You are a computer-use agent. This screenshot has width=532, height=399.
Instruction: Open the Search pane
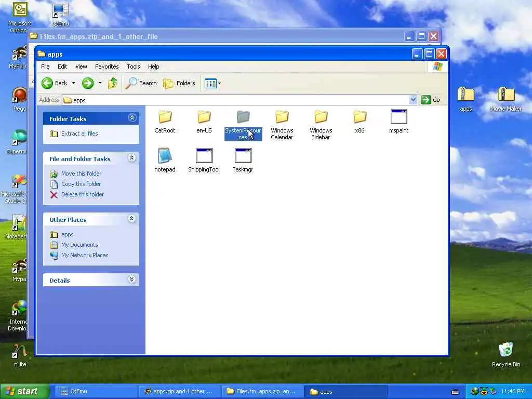coord(141,83)
